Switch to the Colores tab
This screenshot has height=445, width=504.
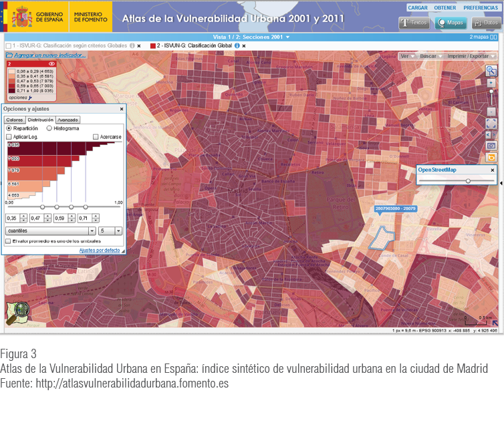point(14,120)
